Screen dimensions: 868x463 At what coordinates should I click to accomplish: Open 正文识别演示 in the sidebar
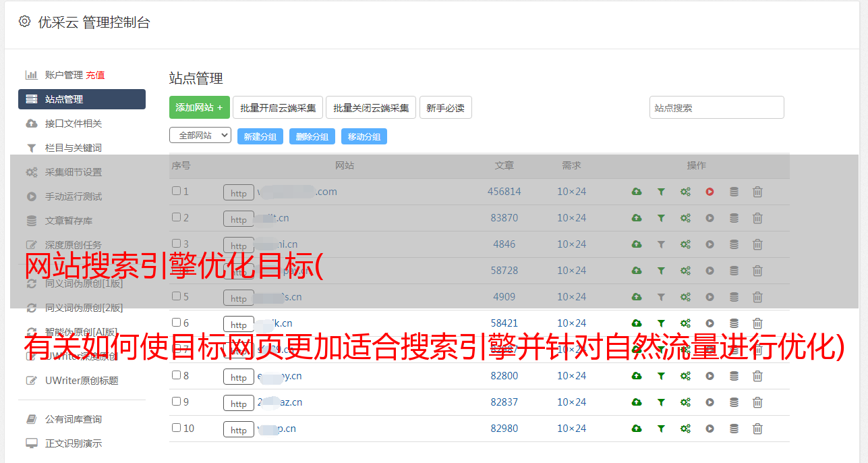[74, 443]
